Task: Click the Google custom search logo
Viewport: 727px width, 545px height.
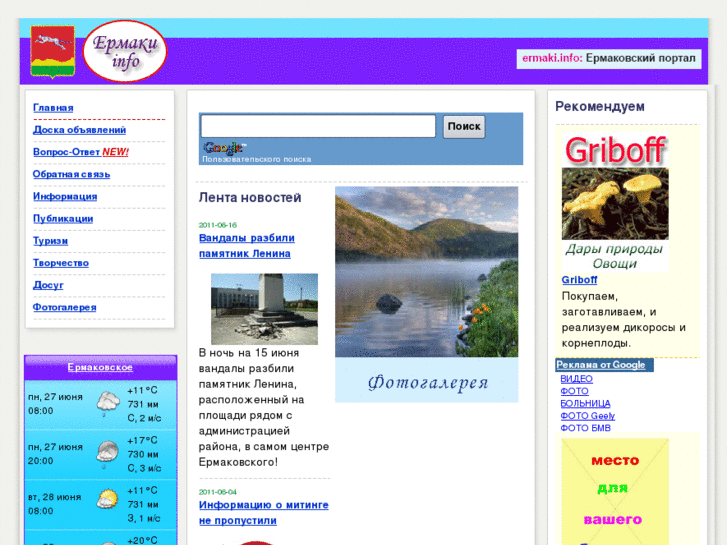Action: click(x=224, y=147)
